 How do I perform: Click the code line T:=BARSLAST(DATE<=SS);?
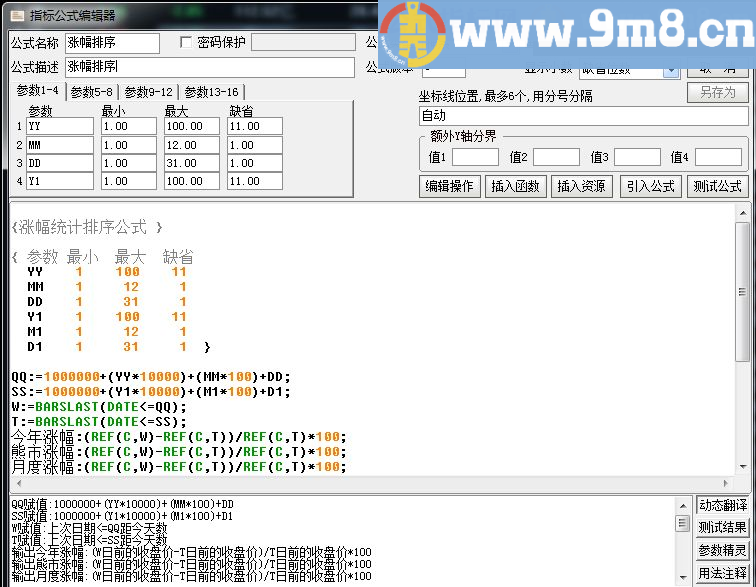(99, 422)
